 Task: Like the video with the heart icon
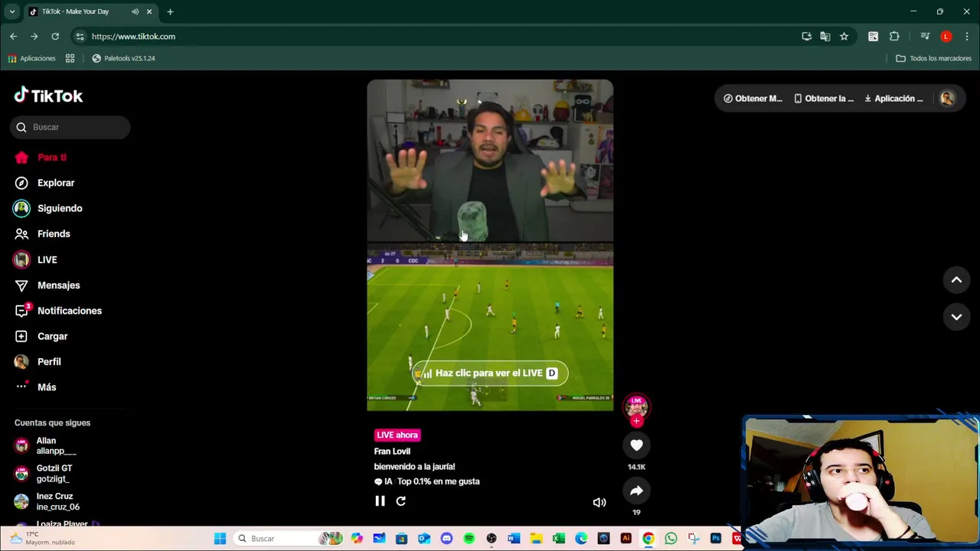click(636, 445)
